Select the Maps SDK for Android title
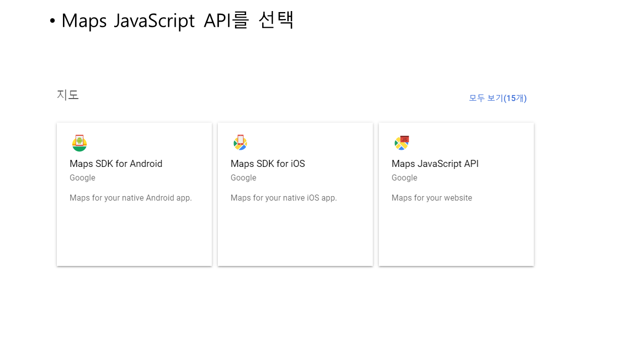Image resolution: width=644 pixels, height=362 pixels. 116,164
